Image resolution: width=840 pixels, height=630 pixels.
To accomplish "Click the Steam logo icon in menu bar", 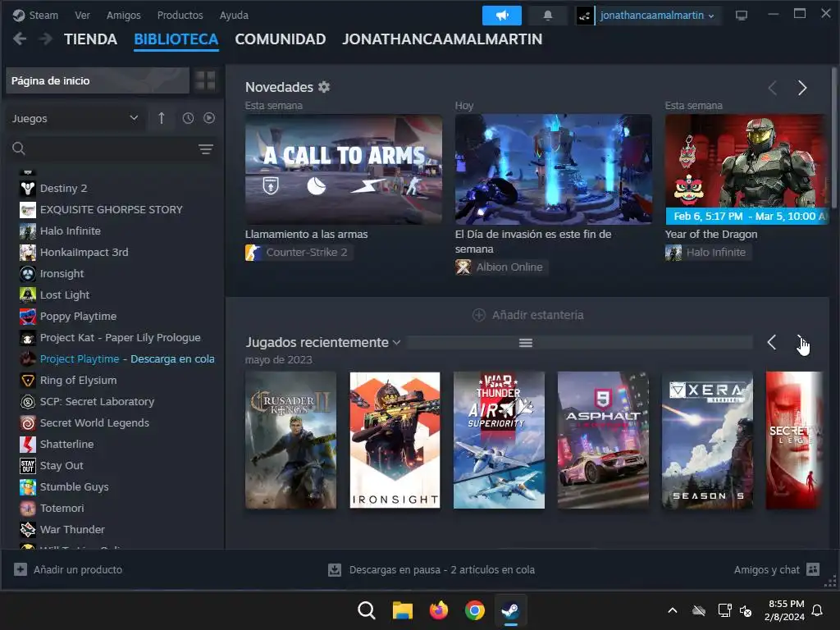I will (19, 15).
